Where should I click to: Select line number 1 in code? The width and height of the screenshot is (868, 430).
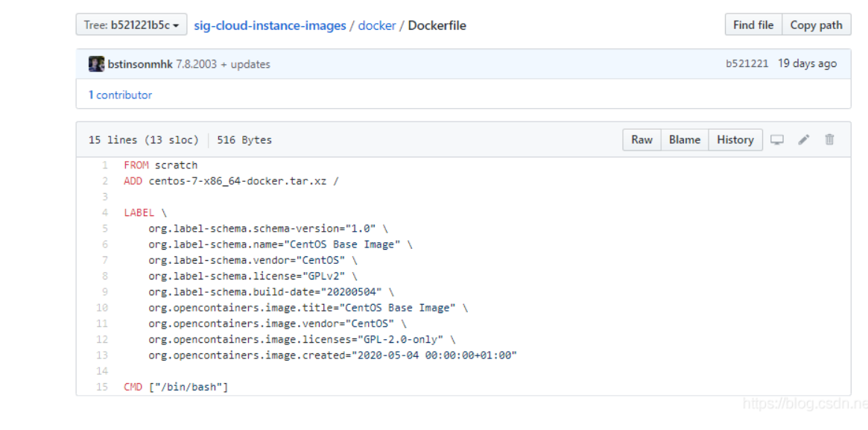105,165
